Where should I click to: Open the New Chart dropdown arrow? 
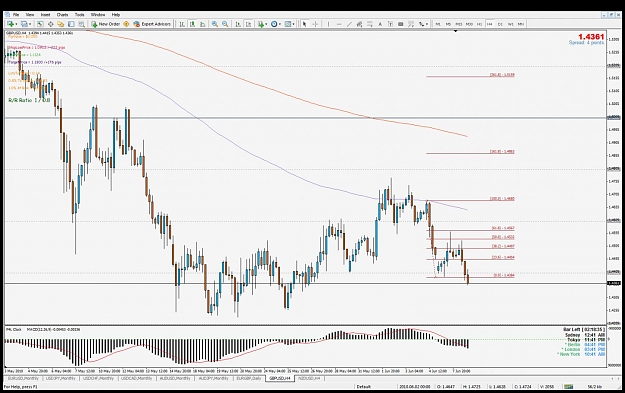click(16, 24)
